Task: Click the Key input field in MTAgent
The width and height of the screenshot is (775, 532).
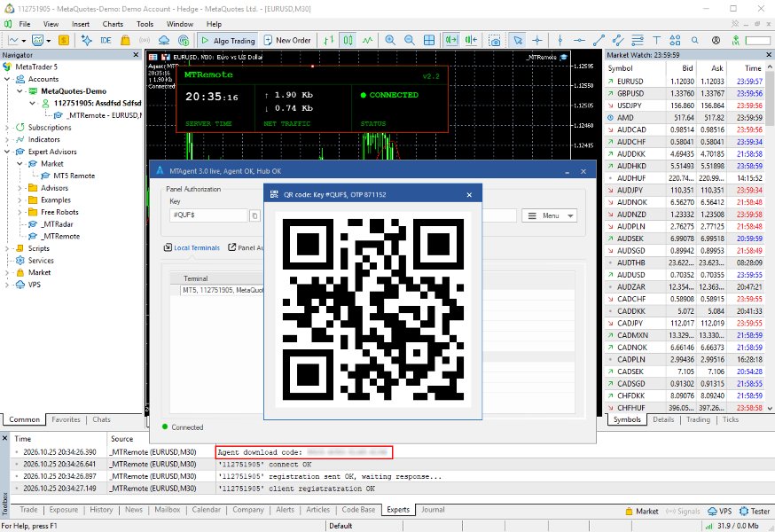Action: tap(208, 215)
